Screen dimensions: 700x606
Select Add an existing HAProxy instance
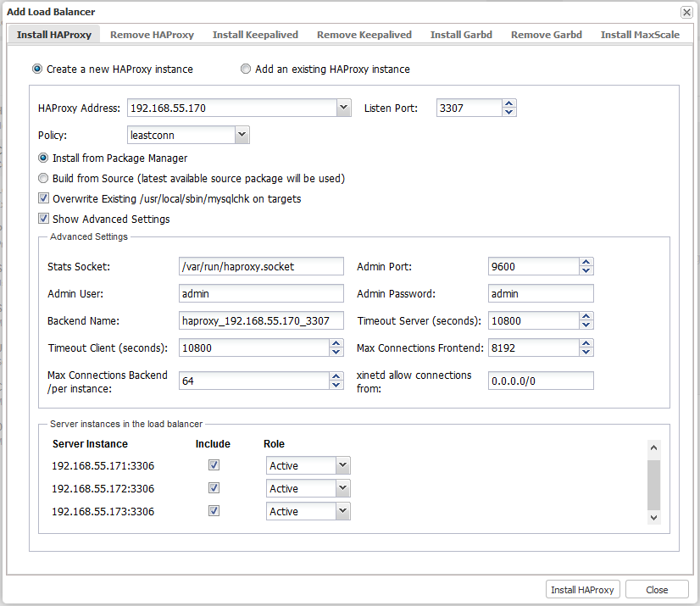click(x=246, y=69)
